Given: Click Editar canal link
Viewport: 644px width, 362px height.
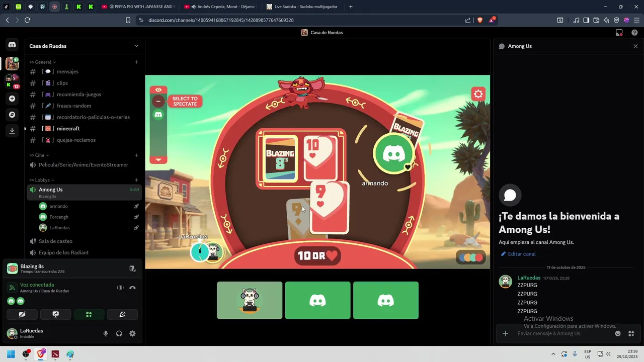Looking at the screenshot, I should (518, 254).
